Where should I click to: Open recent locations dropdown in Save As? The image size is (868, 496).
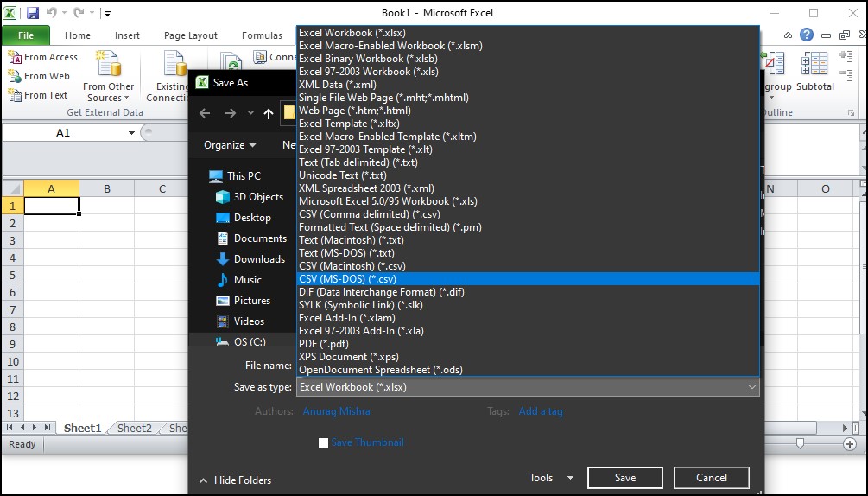[x=250, y=113]
